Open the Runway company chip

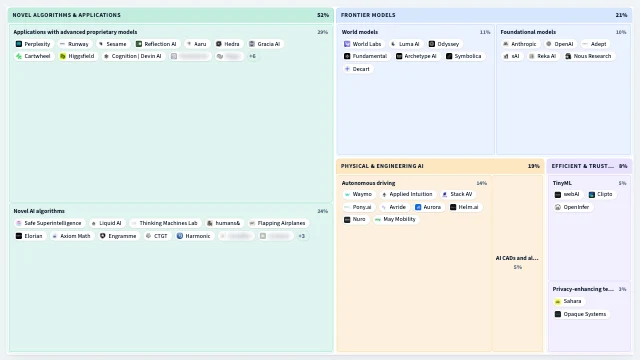click(x=74, y=44)
